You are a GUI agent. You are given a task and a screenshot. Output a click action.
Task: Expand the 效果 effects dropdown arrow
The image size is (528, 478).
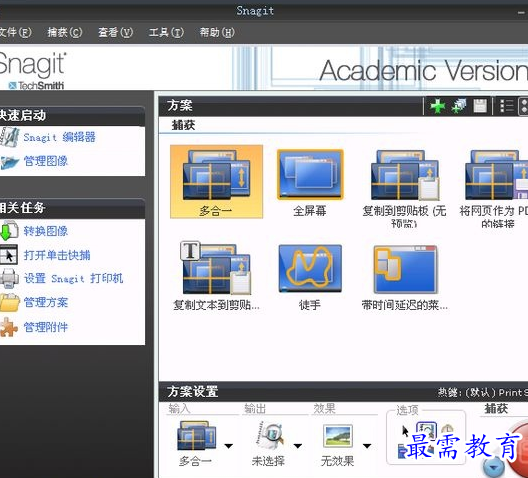(x=367, y=446)
